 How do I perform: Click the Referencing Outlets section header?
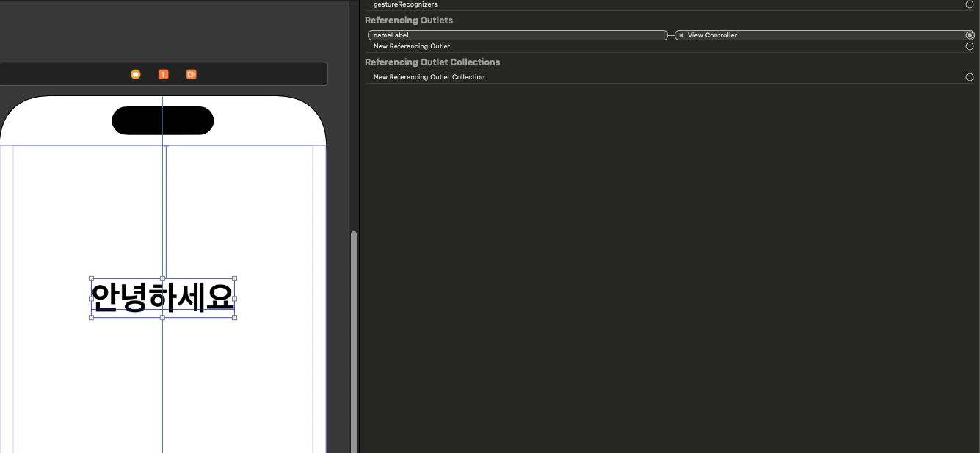coord(409,21)
